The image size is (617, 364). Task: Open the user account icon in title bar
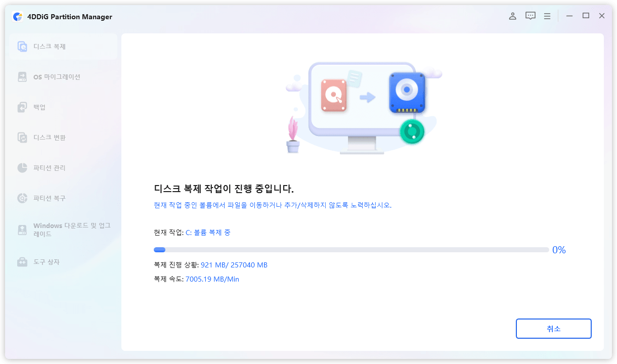(512, 16)
